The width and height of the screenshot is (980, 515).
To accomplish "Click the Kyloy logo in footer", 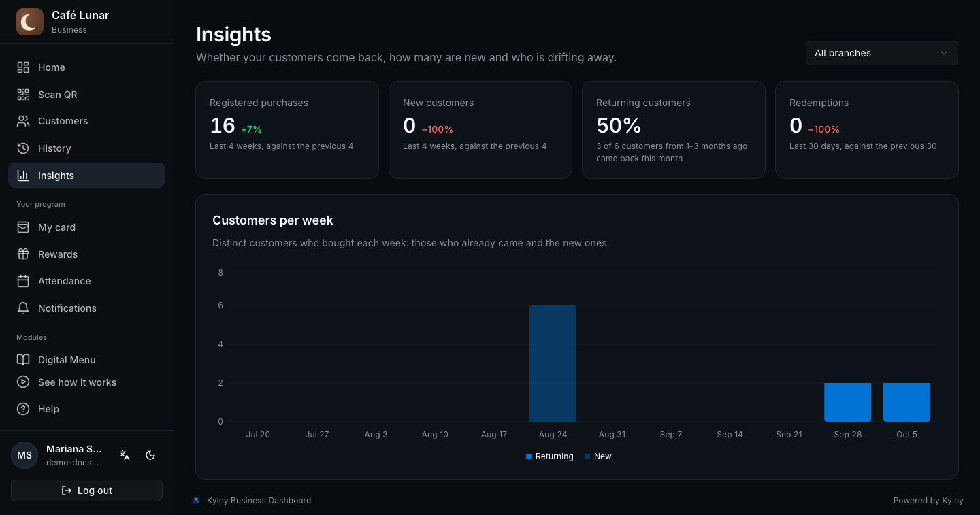I will (197, 501).
